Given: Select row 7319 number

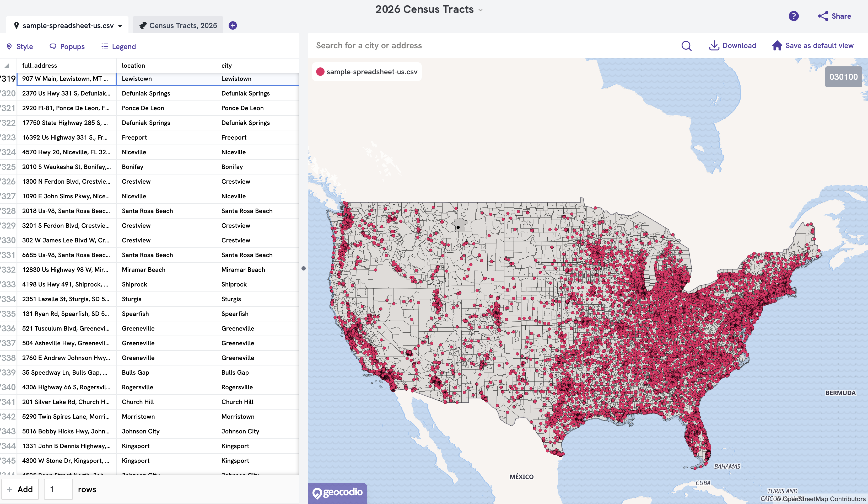Looking at the screenshot, I should tap(8, 79).
